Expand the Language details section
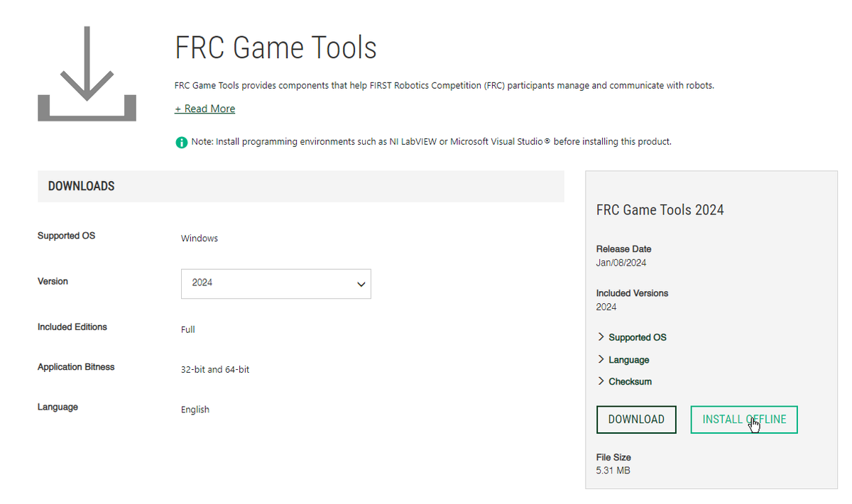The image size is (852, 504). click(x=623, y=360)
